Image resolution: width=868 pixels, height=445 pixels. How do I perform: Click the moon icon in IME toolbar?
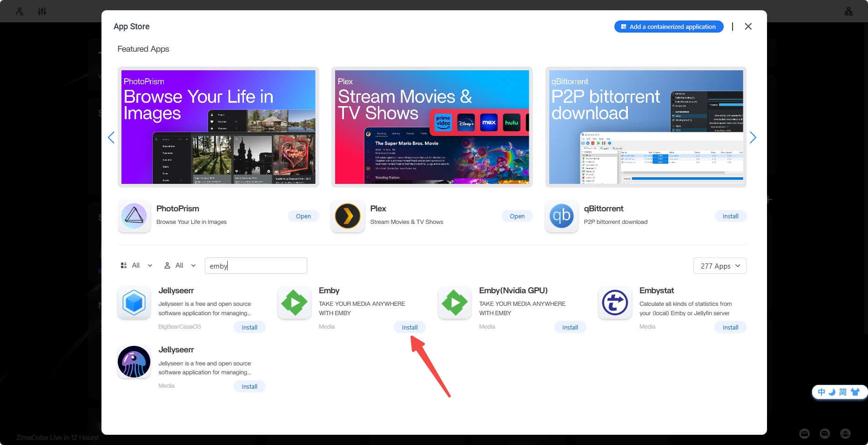[x=832, y=392]
